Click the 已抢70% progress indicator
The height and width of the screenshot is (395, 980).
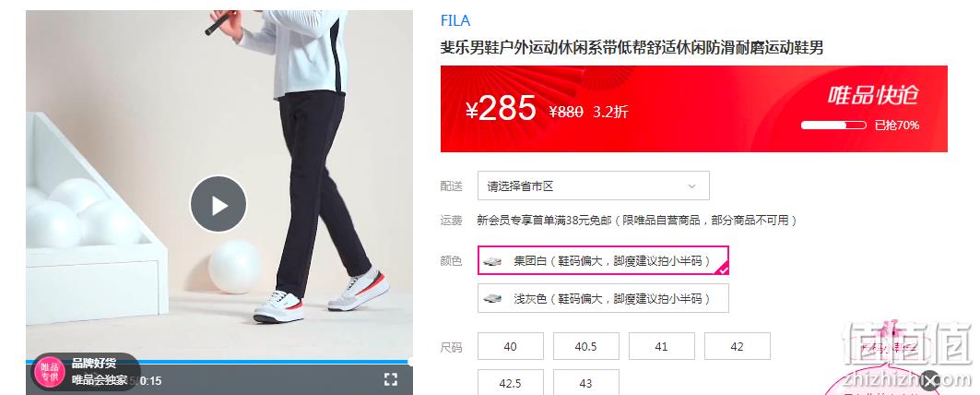pyautogui.click(x=860, y=126)
